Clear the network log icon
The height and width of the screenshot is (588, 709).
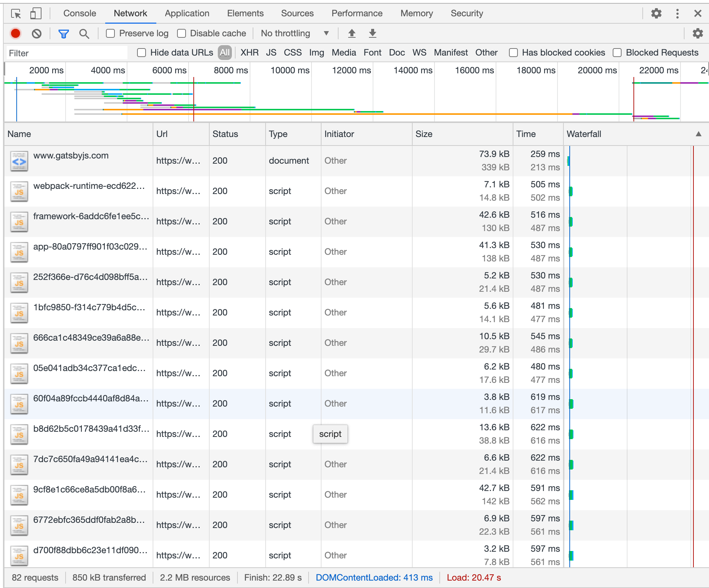coord(36,34)
